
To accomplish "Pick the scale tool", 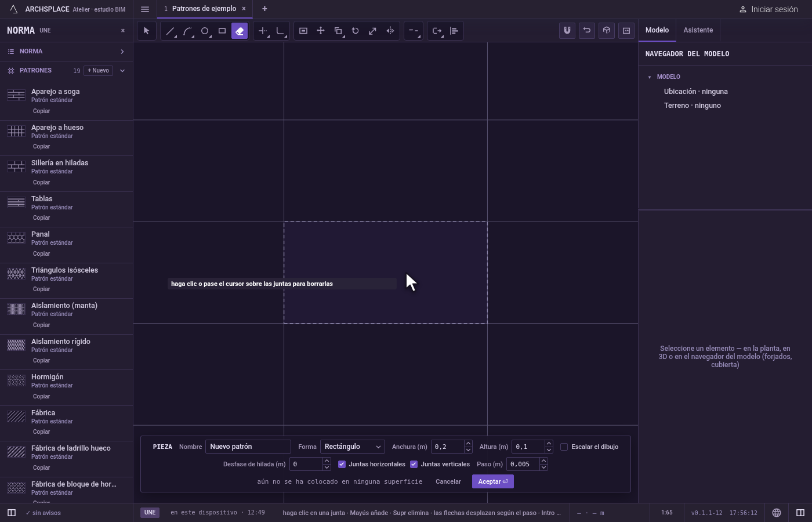I will (373, 31).
